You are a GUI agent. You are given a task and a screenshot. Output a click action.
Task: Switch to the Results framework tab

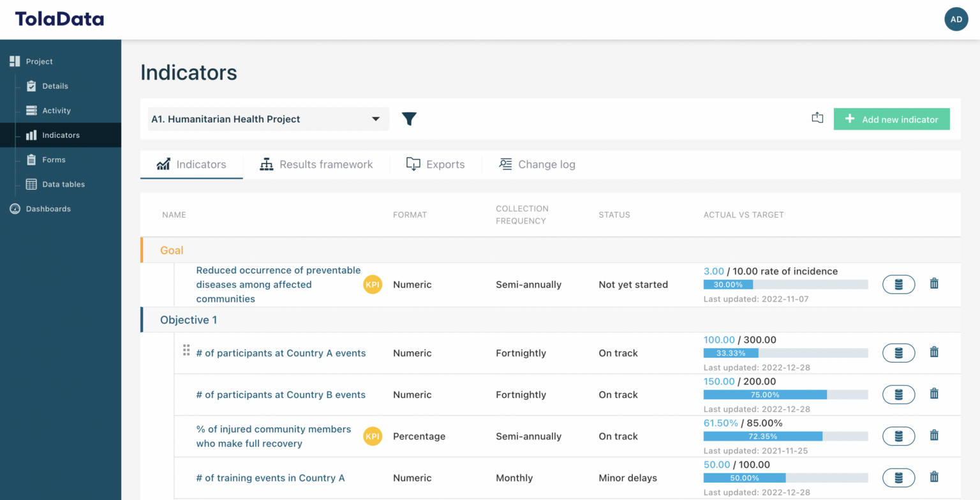click(x=316, y=164)
